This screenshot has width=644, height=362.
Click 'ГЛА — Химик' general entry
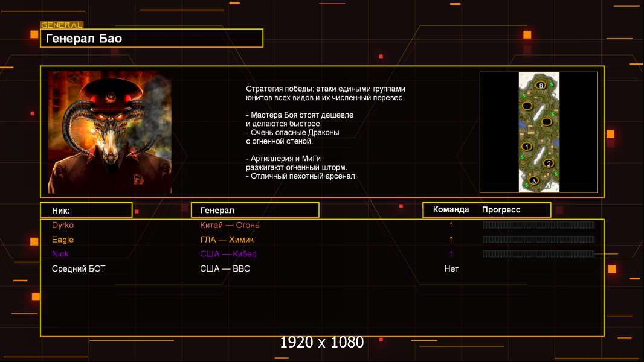(x=227, y=240)
